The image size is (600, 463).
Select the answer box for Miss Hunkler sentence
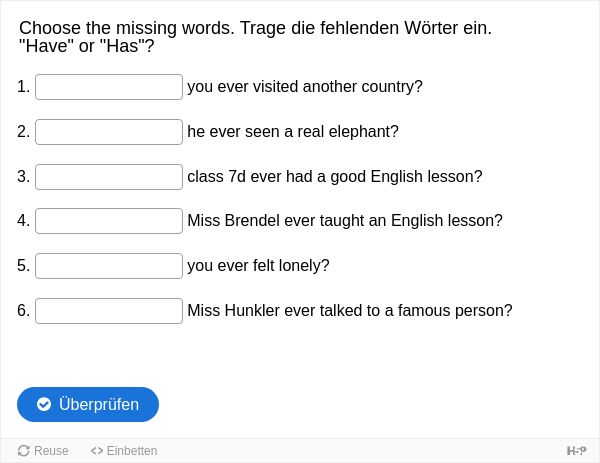click(109, 310)
